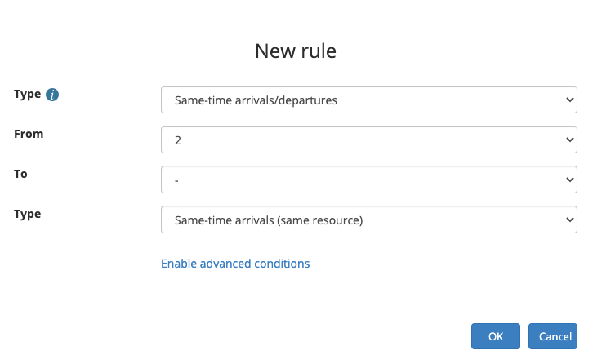Click the Enable advanced conditions link
Image resolution: width=593 pixels, height=364 pixels.
click(235, 264)
